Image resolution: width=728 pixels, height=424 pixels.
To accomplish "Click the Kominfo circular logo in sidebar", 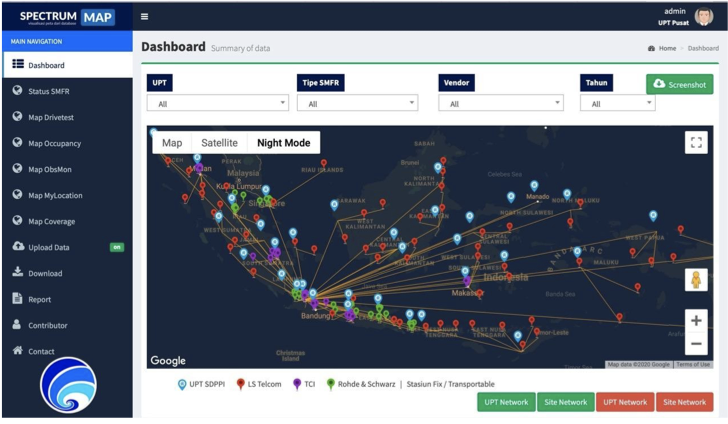I will click(x=68, y=385).
